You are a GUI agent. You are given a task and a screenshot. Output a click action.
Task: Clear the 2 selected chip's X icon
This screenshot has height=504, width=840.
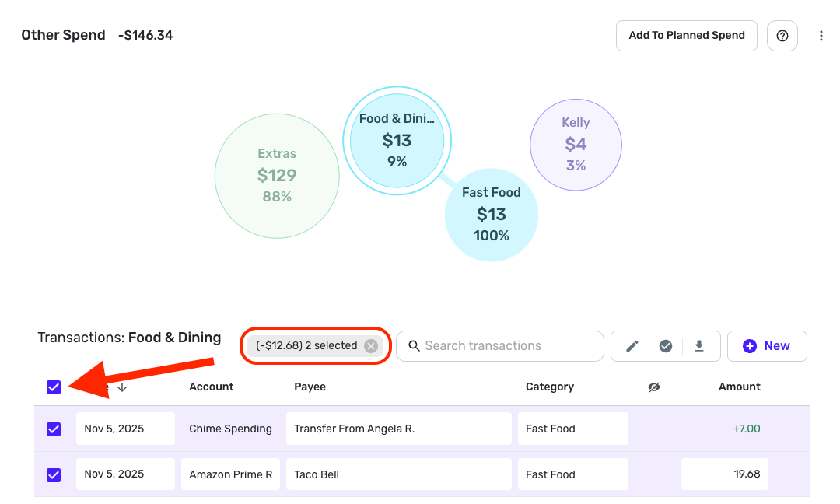pos(371,346)
